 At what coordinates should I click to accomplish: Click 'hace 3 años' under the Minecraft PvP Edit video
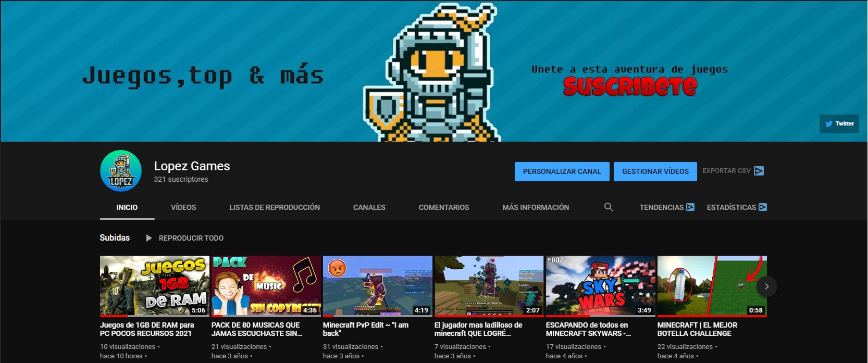click(x=341, y=356)
